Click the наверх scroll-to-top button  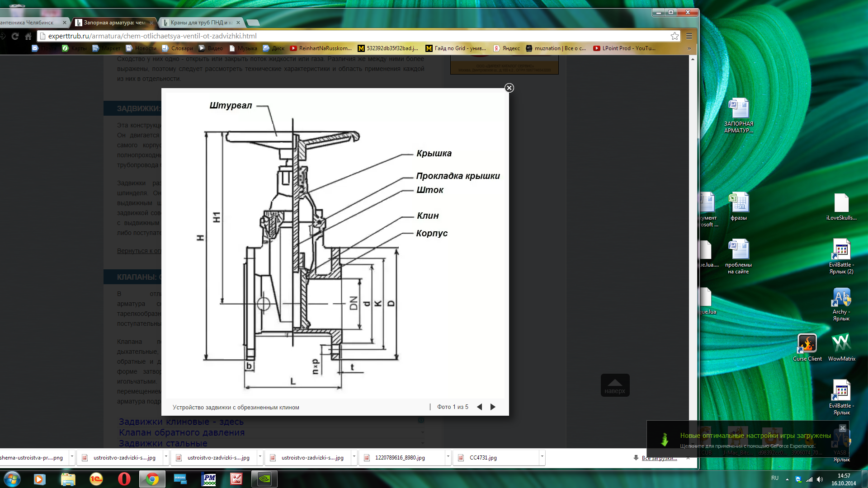click(615, 385)
